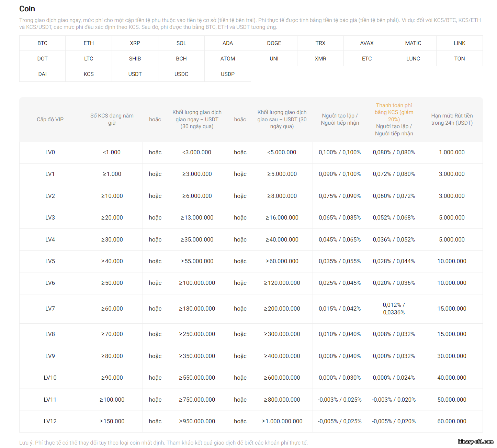Click the 'Số KCS đang nắm giữ' header
This screenshot has height=448, width=497.
pyautogui.click(x=112, y=119)
